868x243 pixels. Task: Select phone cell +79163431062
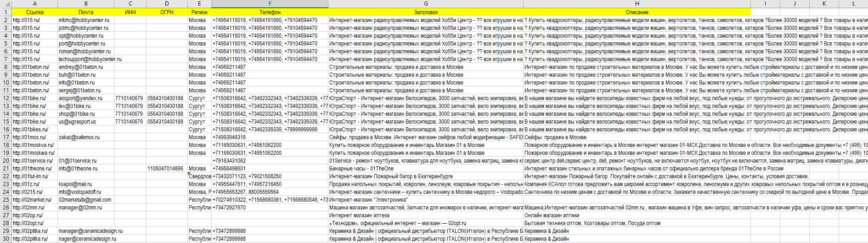270,161
